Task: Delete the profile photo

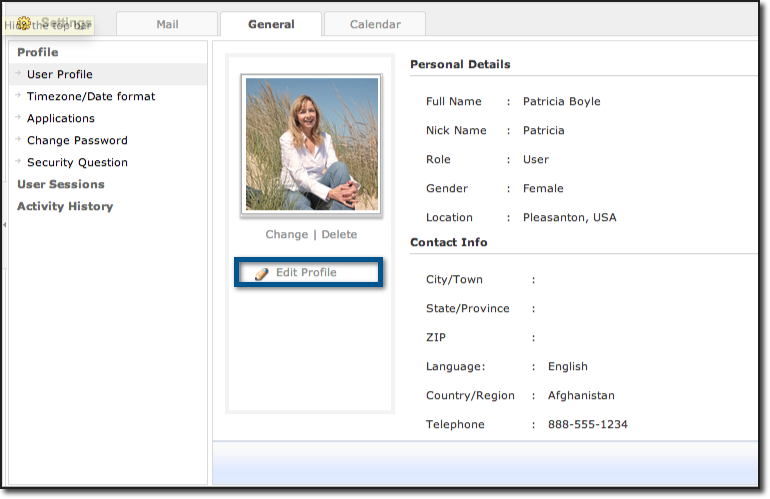Action: 339,234
